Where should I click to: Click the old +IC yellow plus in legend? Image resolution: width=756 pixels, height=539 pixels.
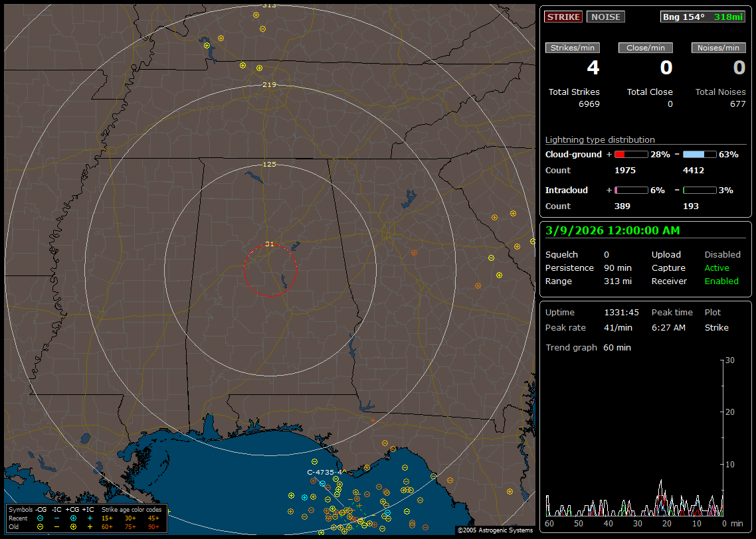pos(90,526)
